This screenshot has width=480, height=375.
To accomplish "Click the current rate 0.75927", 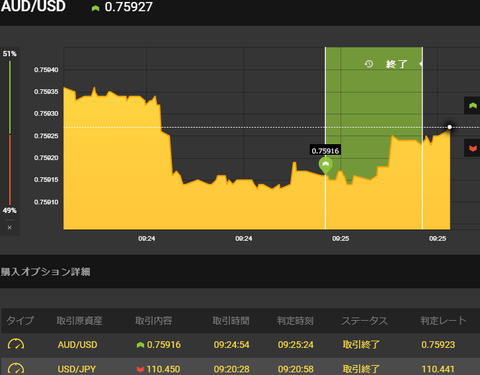I will tap(129, 7).
